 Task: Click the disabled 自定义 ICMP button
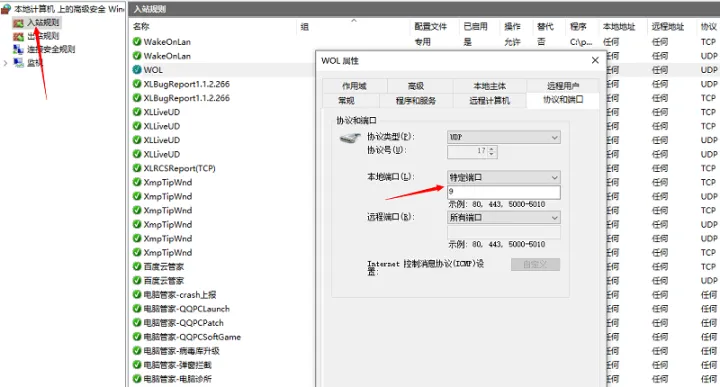[x=535, y=264]
